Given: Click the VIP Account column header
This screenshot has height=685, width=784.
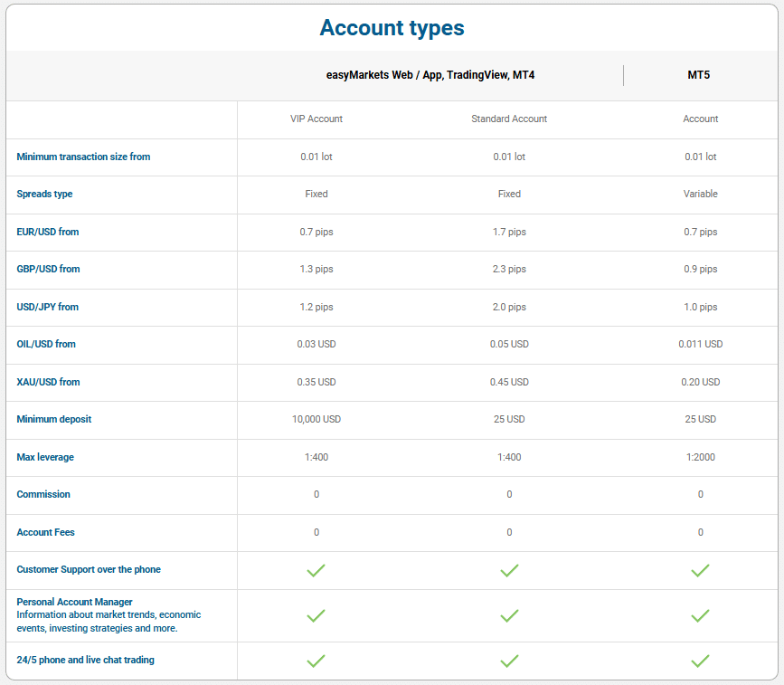Looking at the screenshot, I should [x=316, y=119].
